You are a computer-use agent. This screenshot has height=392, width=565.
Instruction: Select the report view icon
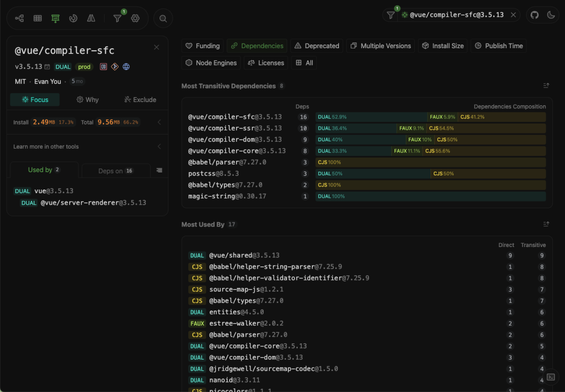tap(55, 18)
